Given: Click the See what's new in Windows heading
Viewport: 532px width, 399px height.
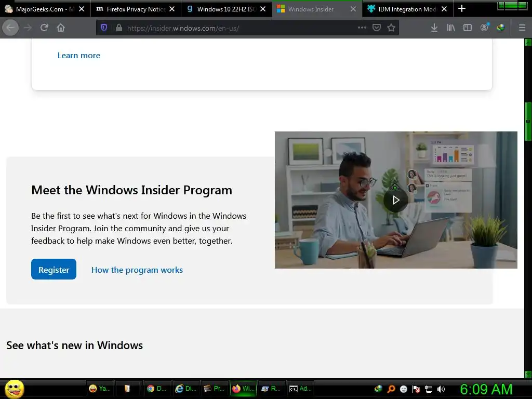Looking at the screenshot, I should point(75,345).
